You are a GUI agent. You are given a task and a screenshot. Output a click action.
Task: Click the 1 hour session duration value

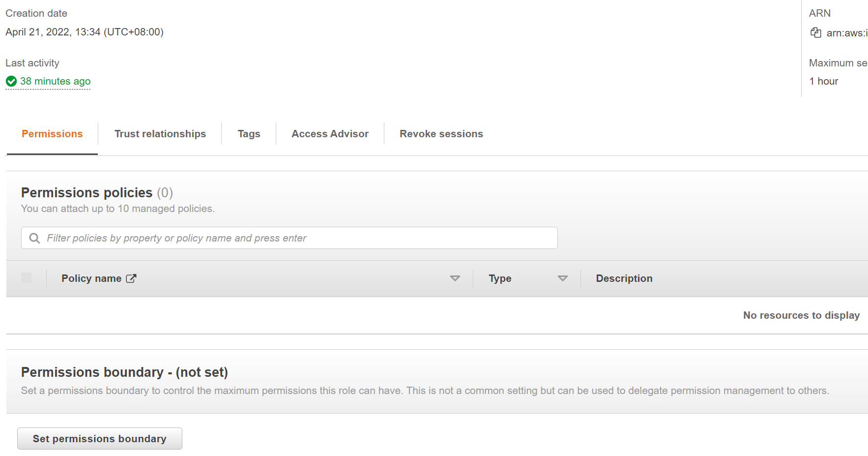(824, 81)
